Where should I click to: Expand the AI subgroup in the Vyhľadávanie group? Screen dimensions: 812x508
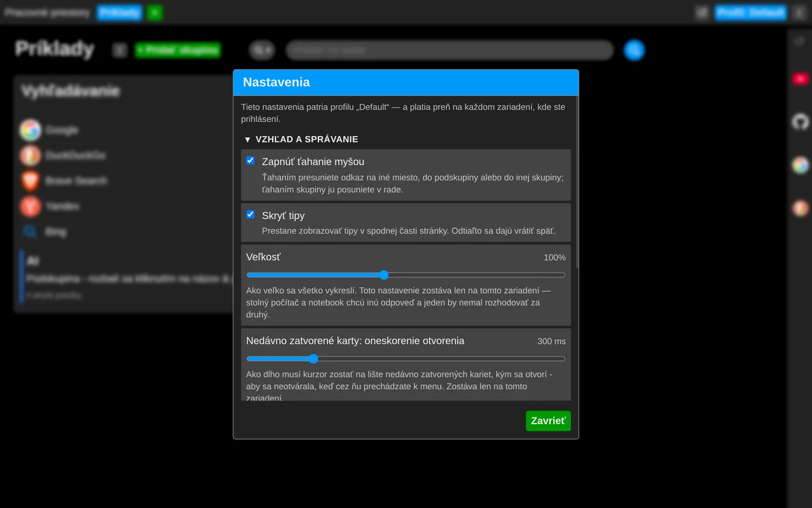tap(33, 261)
